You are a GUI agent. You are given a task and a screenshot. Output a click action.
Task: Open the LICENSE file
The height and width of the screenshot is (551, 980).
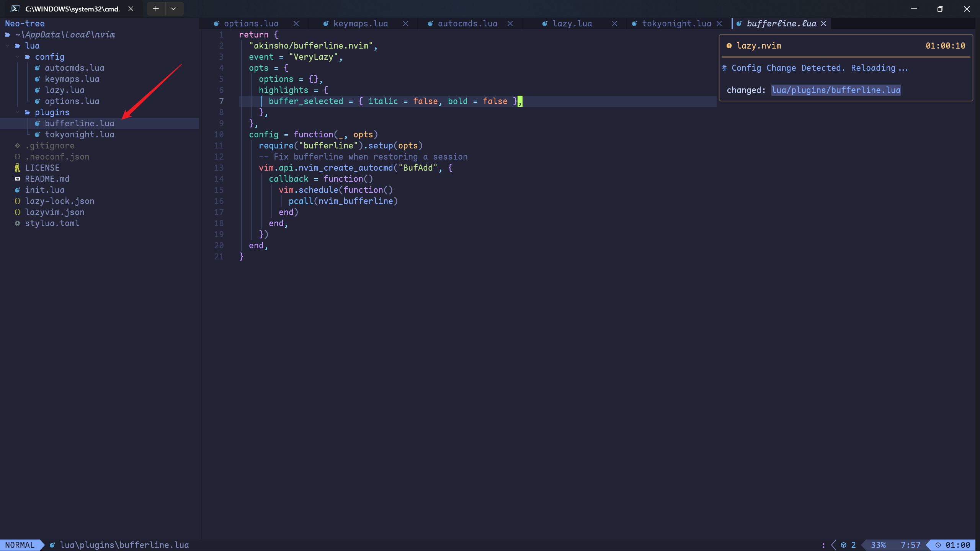(42, 168)
